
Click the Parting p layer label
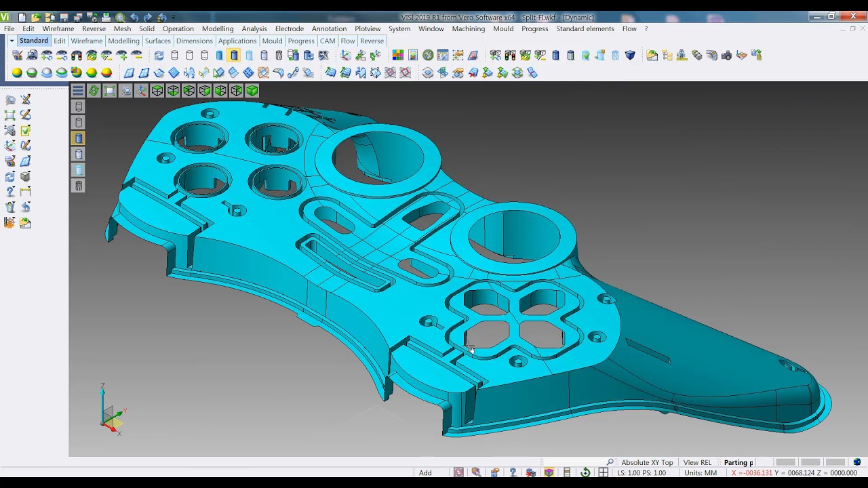pyautogui.click(x=738, y=462)
